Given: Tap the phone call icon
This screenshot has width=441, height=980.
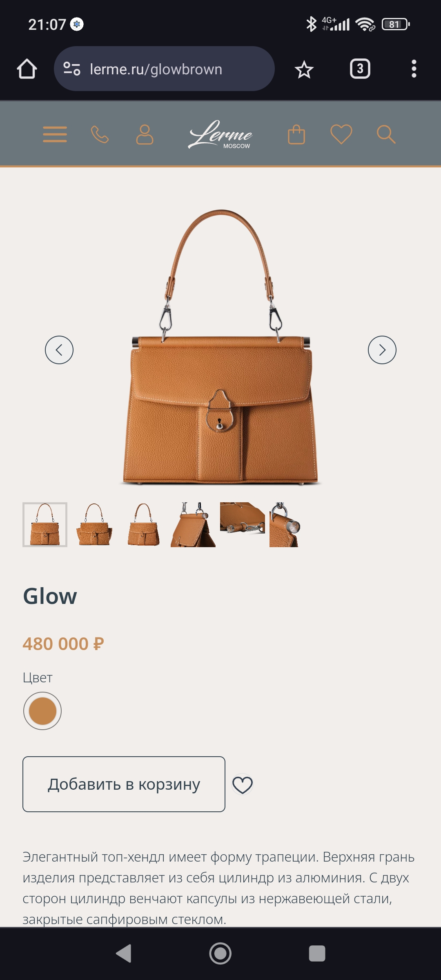Looking at the screenshot, I should coord(100,134).
